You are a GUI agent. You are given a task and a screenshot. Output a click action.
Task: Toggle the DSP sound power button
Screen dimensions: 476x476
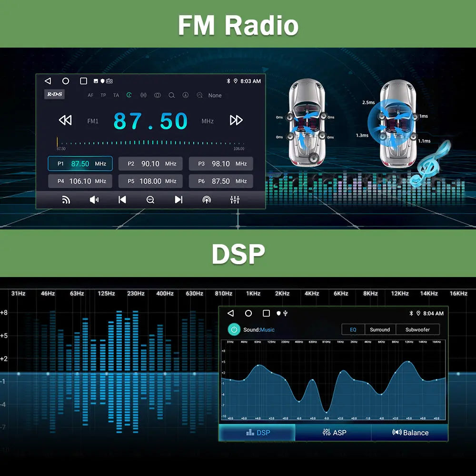point(234,329)
